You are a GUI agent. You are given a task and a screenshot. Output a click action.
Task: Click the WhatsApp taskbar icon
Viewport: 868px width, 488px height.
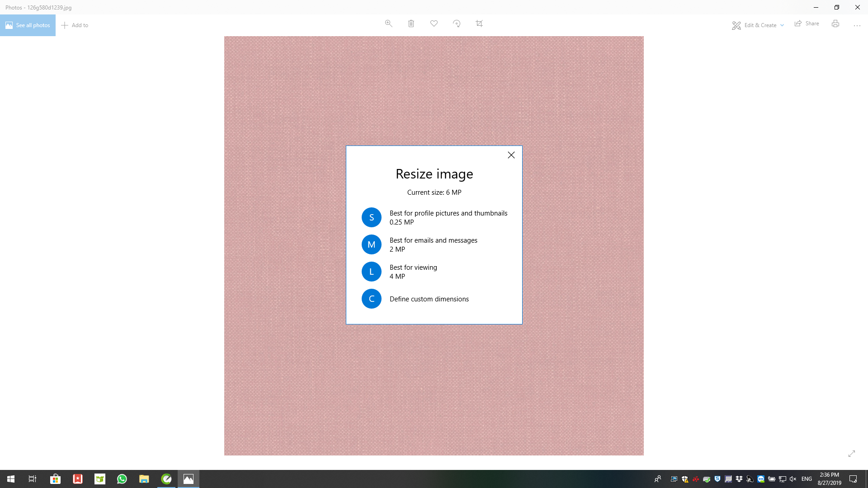pos(122,479)
